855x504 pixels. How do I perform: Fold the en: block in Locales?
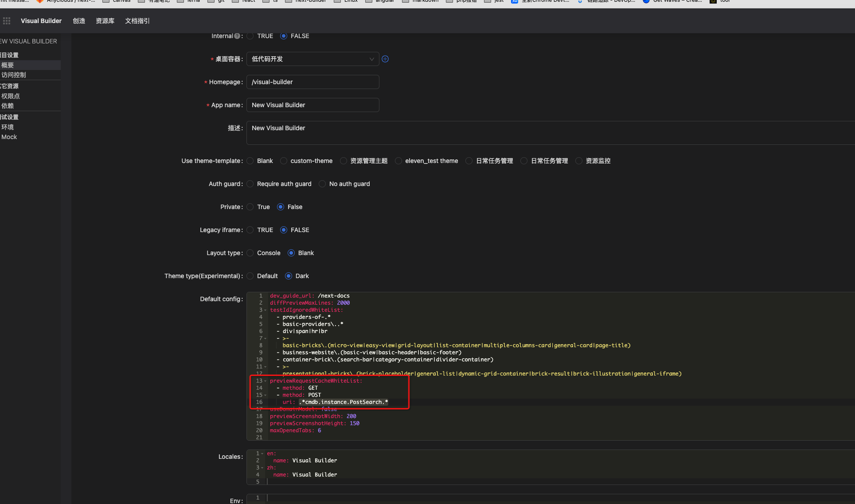262,454
